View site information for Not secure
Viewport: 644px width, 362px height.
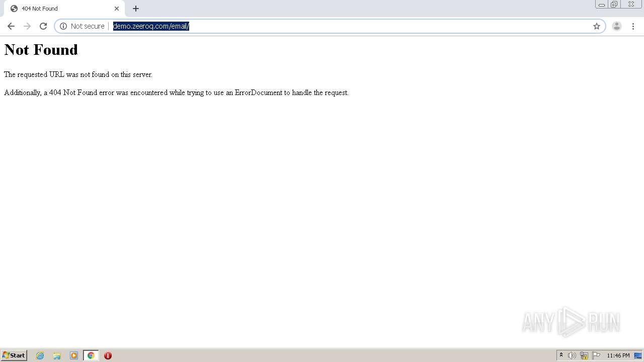63,26
